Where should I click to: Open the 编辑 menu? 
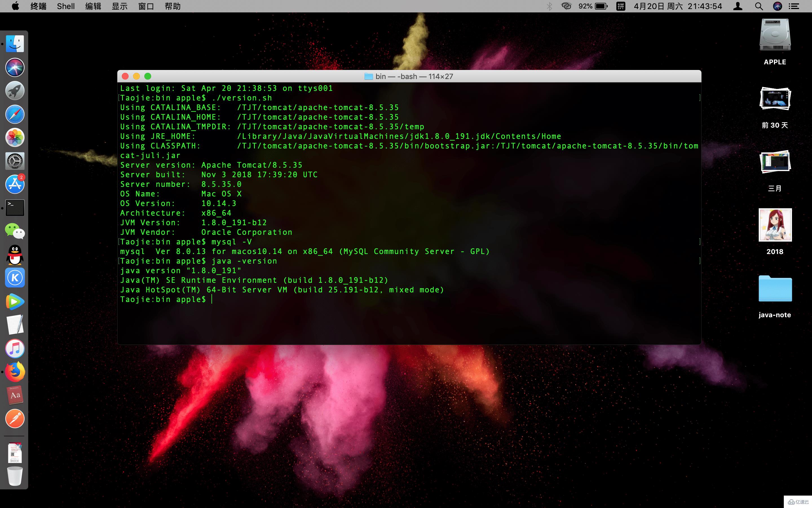tap(93, 6)
